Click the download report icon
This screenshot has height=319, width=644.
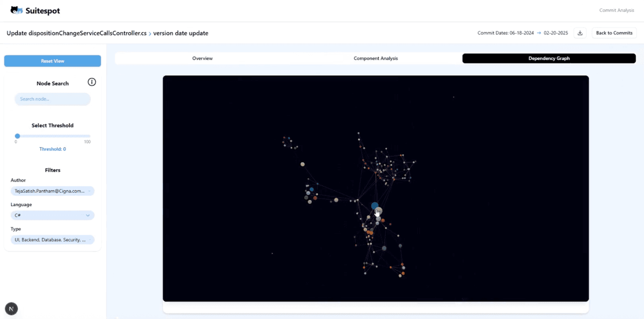(x=580, y=33)
